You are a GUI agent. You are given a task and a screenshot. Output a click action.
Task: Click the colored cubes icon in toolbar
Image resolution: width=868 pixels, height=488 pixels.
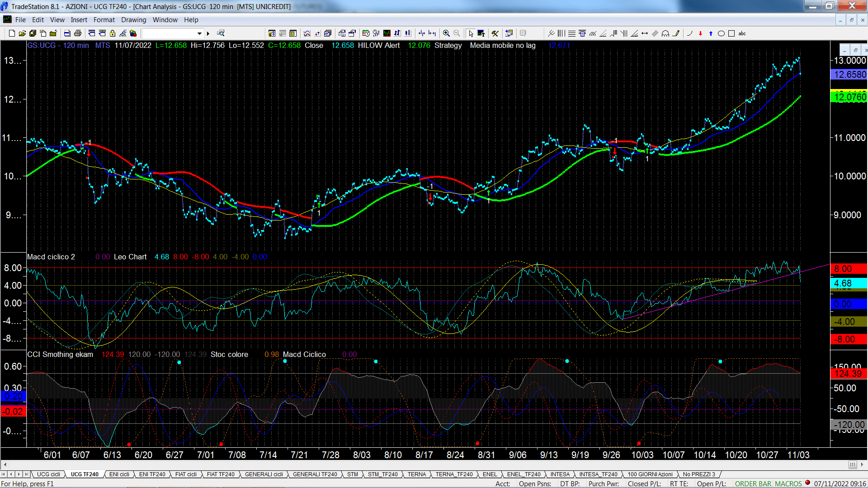coord(133,33)
